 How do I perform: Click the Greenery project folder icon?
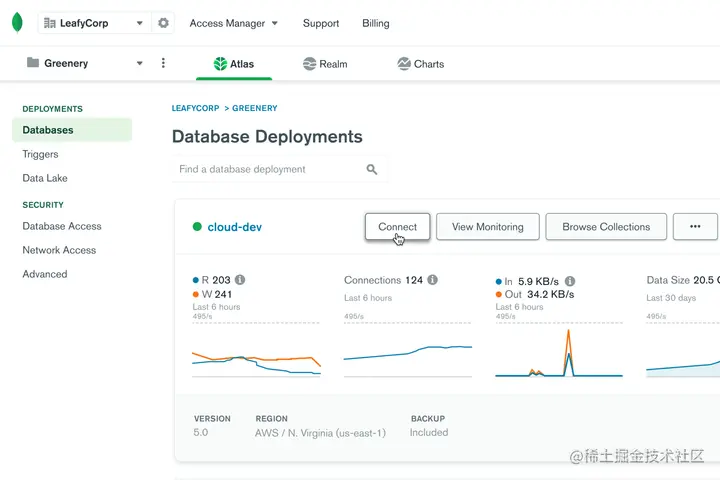pyautogui.click(x=33, y=62)
